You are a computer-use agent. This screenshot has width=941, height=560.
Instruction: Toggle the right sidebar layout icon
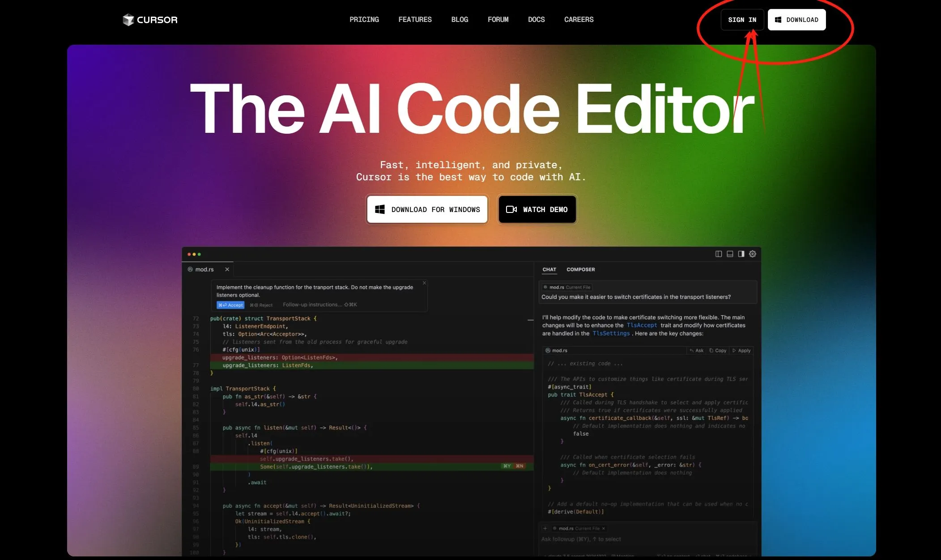click(x=741, y=254)
